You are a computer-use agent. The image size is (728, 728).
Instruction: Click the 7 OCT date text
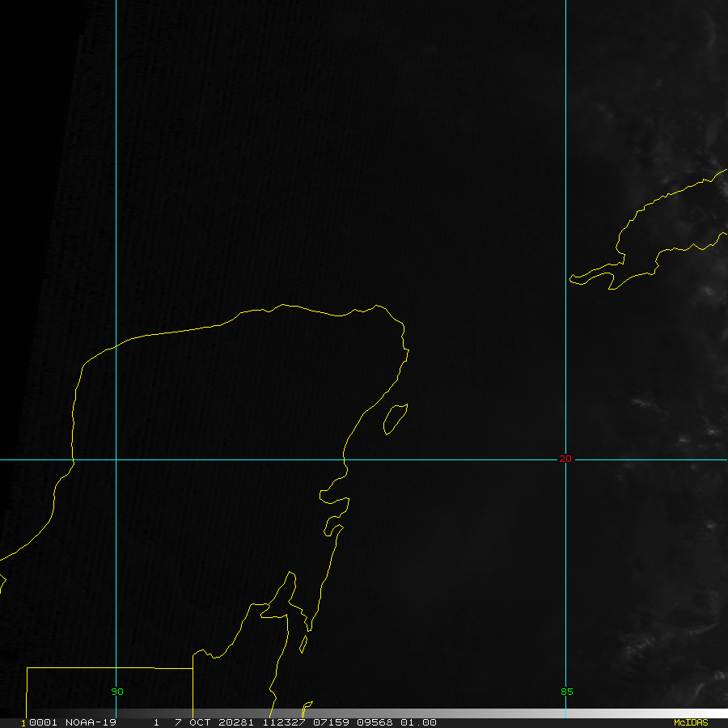[193, 722]
